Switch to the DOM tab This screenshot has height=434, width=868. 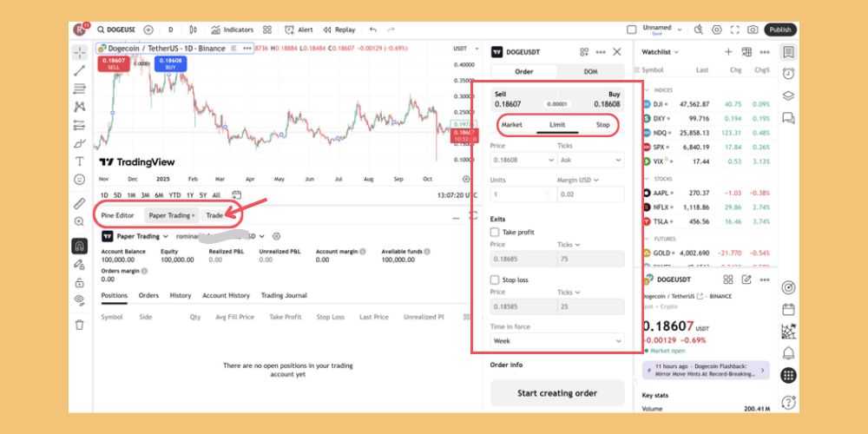pyautogui.click(x=590, y=72)
